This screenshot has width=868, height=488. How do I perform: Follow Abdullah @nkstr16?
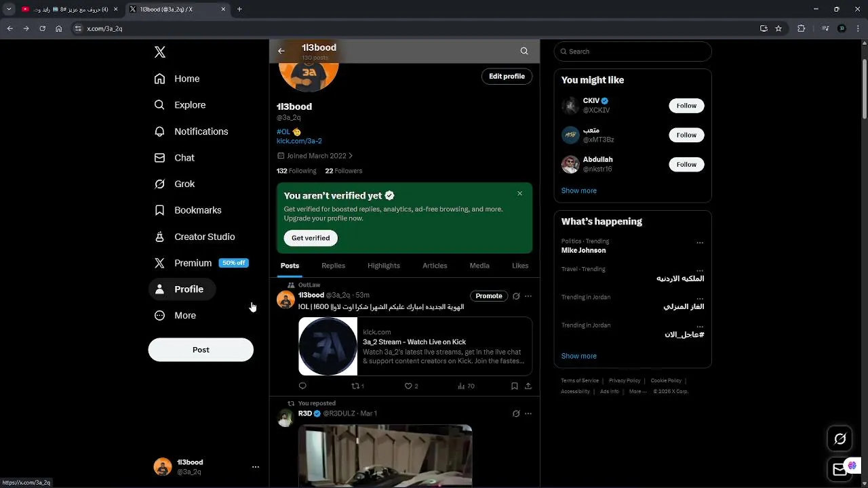(686, 165)
